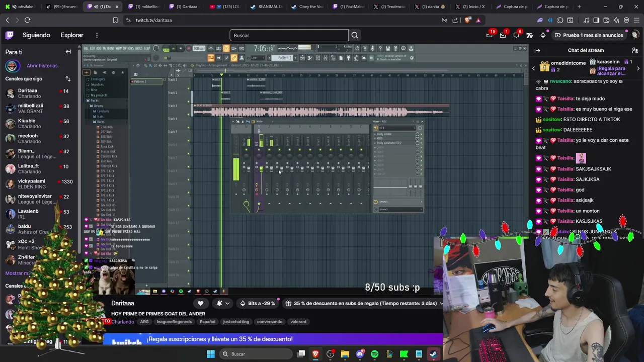This screenshot has width=644, height=362.
Task: Click 'Mostrar más' in followed channels
Action: 19,273
